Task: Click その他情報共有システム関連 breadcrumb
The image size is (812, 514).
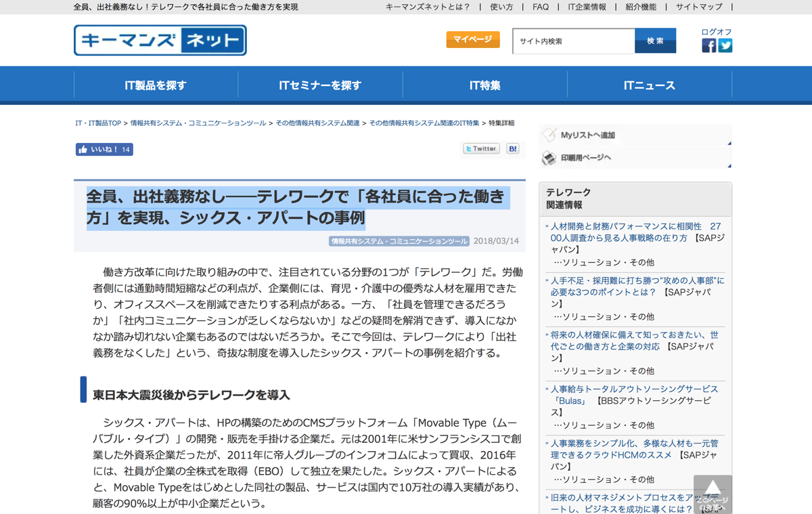Action: point(317,123)
